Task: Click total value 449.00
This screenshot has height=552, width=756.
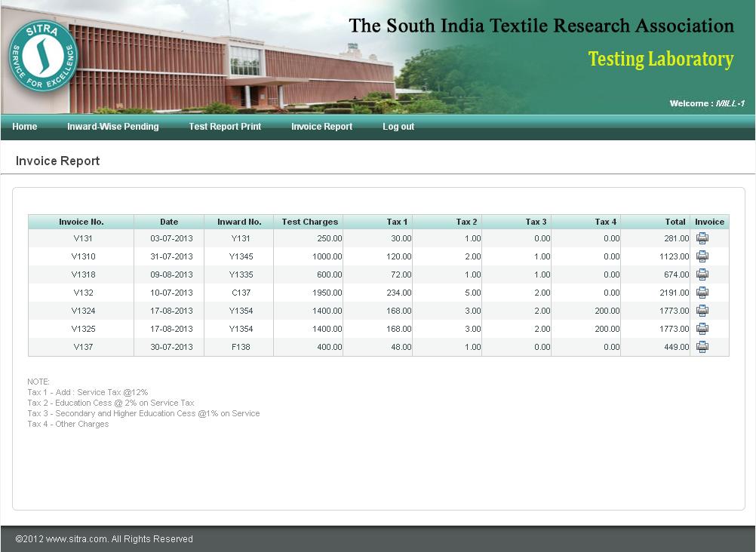Action: point(677,347)
